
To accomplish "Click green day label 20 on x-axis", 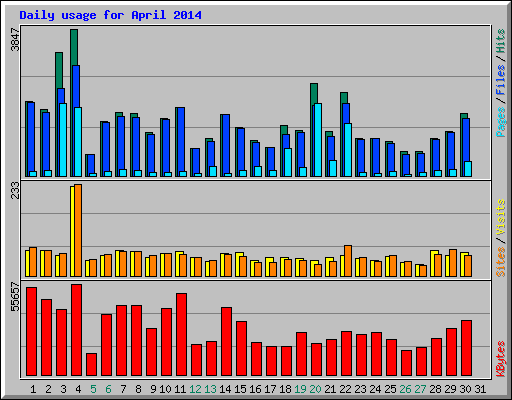I will (315, 389).
